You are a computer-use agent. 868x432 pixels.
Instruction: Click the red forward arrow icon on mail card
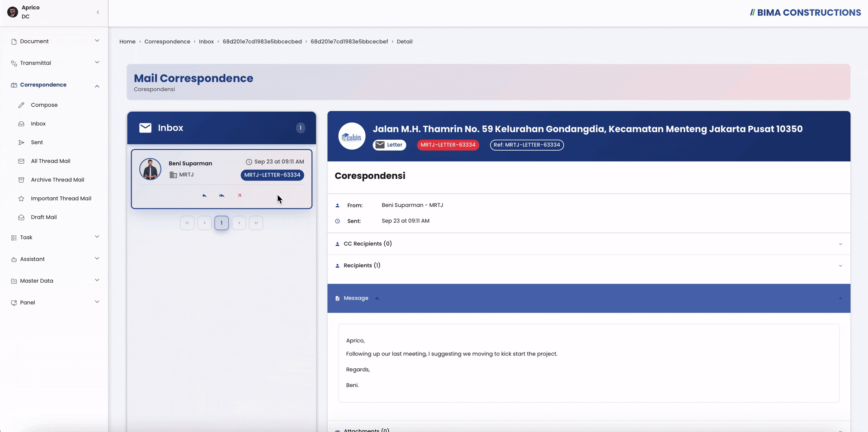[239, 196]
